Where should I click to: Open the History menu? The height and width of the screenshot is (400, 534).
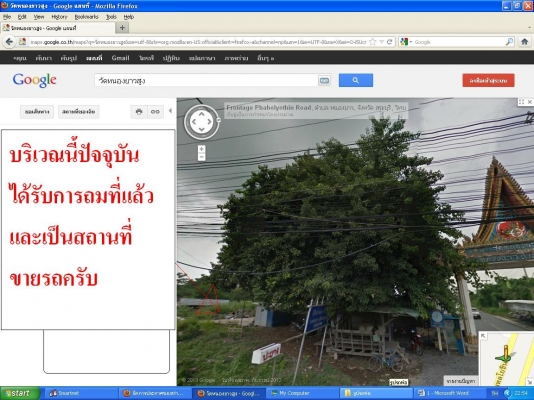point(59,17)
